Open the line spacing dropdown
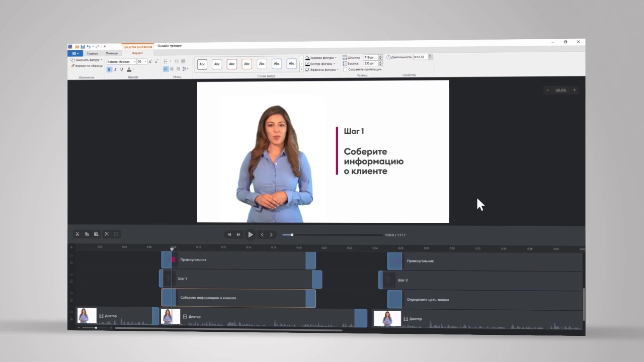The image size is (644, 362). coord(185,69)
